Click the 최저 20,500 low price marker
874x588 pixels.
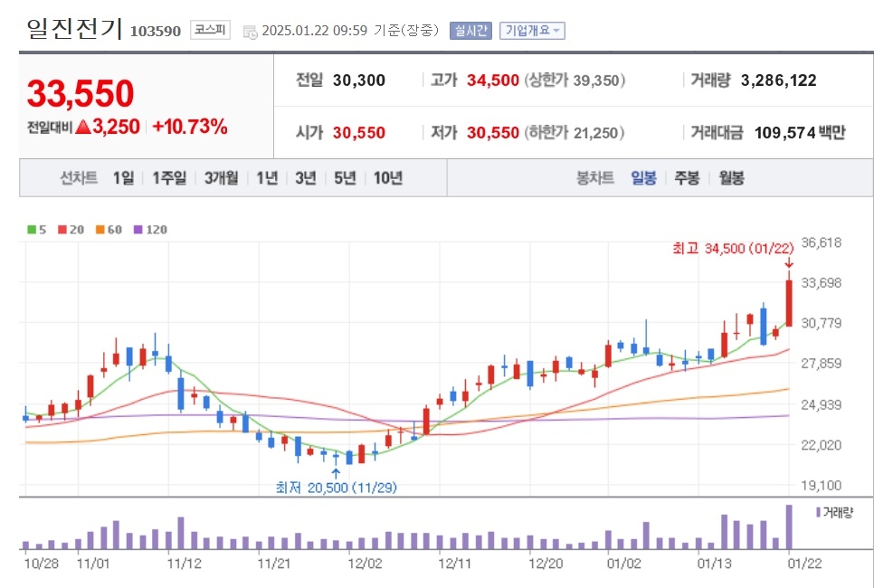pos(336,488)
